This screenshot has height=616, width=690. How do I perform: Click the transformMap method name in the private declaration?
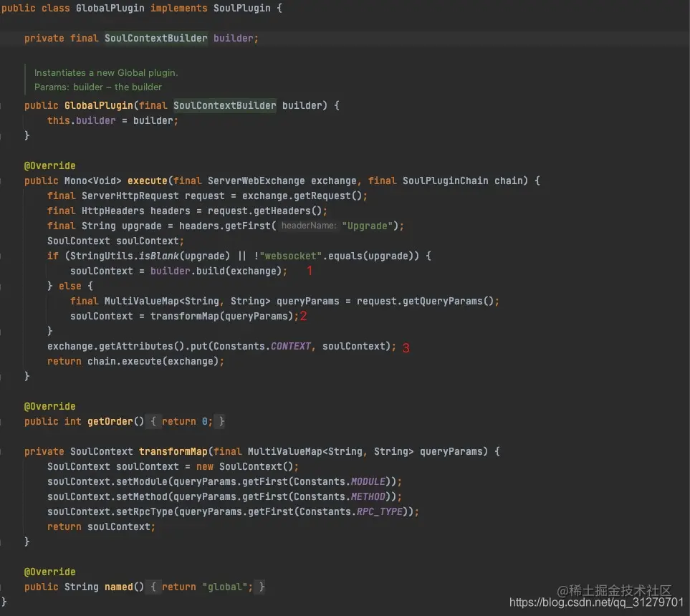point(173,451)
